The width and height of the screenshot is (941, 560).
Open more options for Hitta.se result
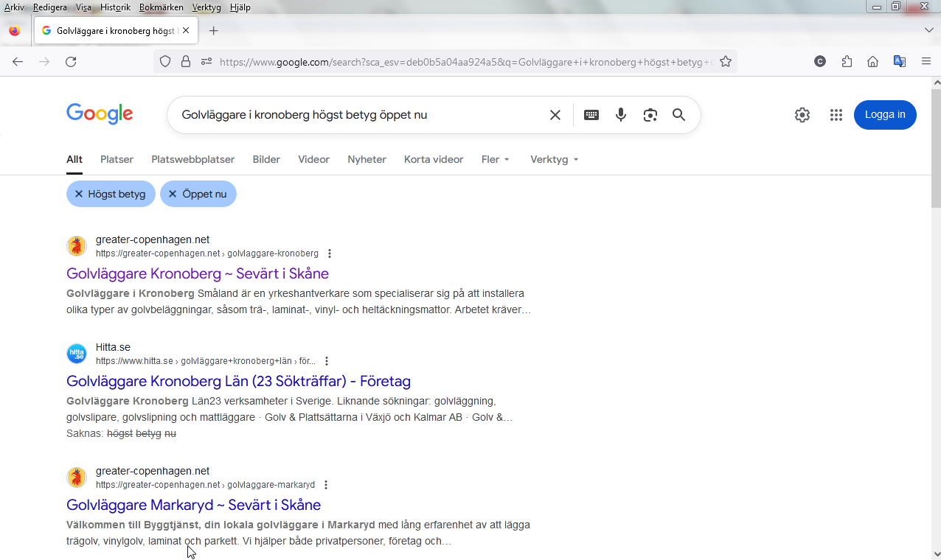click(327, 361)
